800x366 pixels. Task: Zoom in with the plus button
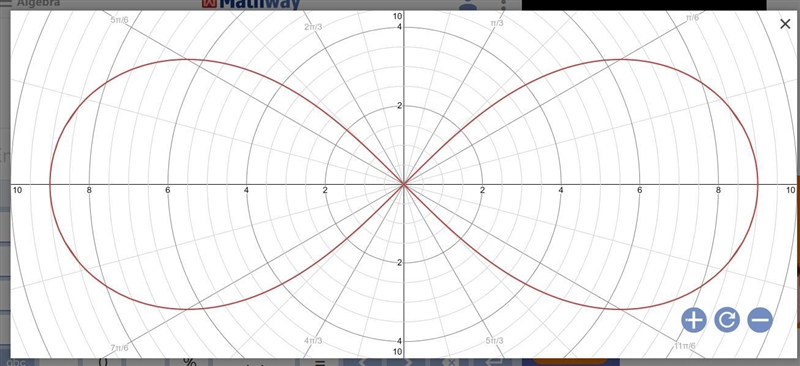[693, 320]
